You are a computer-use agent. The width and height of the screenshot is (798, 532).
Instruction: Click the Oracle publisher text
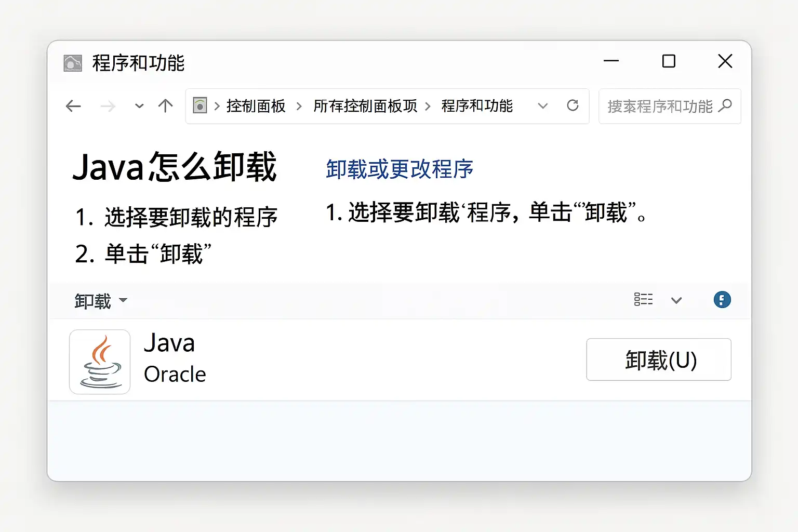pyautogui.click(x=175, y=374)
